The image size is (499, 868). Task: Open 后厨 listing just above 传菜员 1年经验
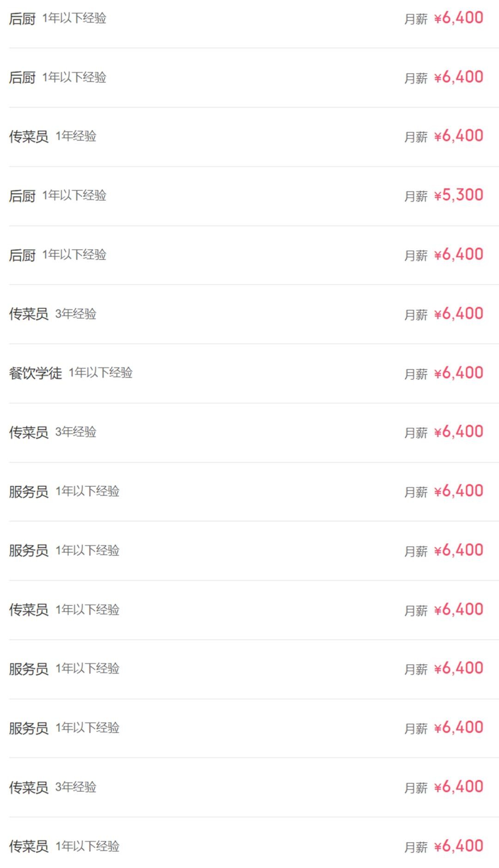(x=22, y=77)
